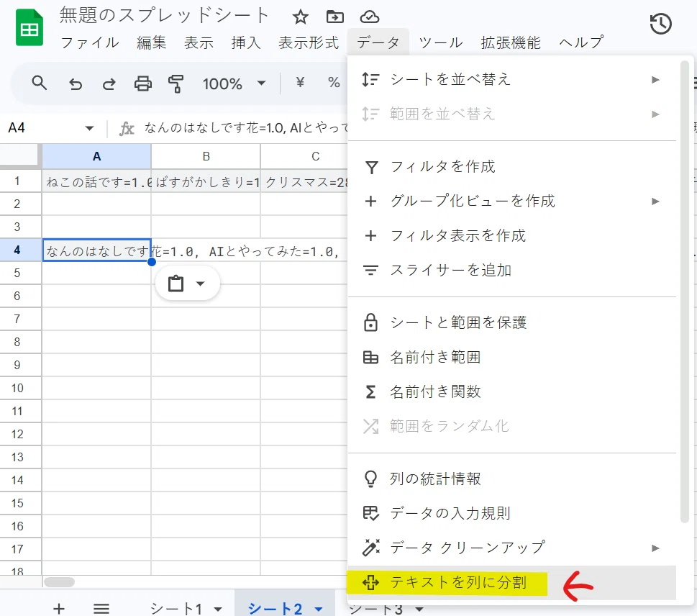Screen dimensions: 697x616
Task: Expand the paste options dropdown arrow
Action: click(201, 284)
